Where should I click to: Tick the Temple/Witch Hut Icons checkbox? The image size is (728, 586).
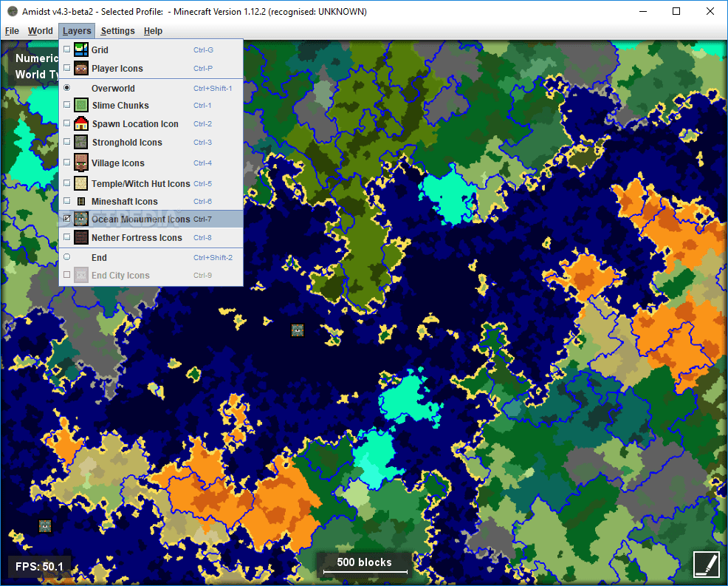click(67, 183)
